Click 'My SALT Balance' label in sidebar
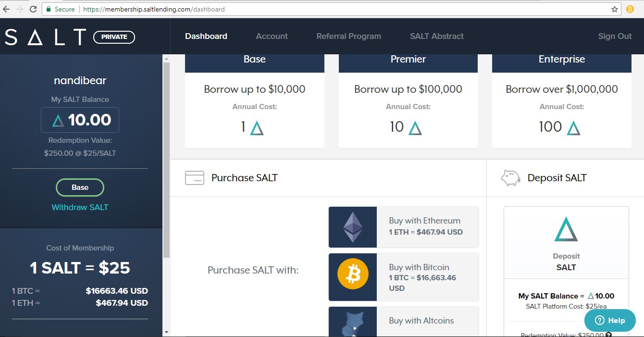 [x=80, y=100]
